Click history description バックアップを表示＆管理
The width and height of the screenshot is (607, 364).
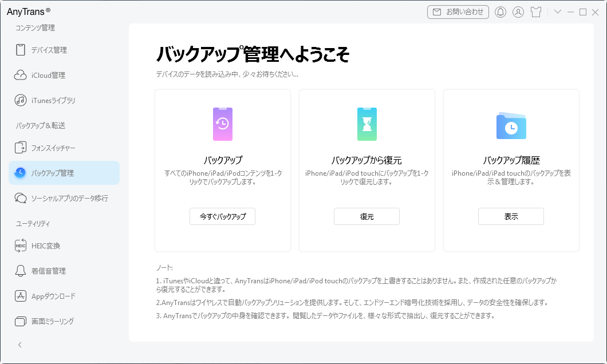511,177
